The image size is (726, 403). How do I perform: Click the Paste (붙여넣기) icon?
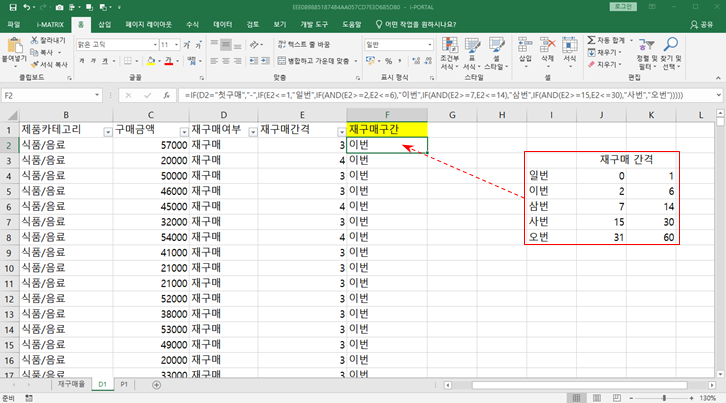click(15, 46)
